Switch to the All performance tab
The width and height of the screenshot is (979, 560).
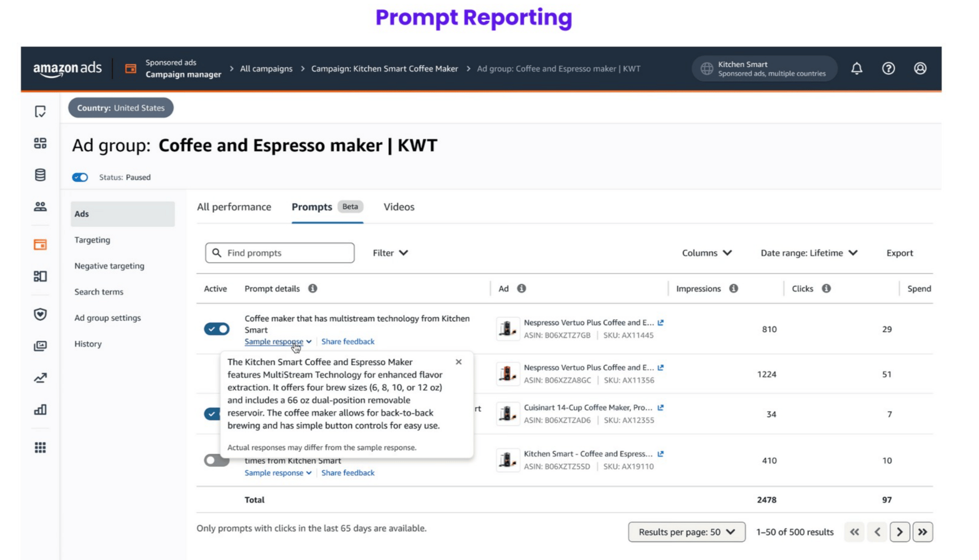tap(234, 207)
